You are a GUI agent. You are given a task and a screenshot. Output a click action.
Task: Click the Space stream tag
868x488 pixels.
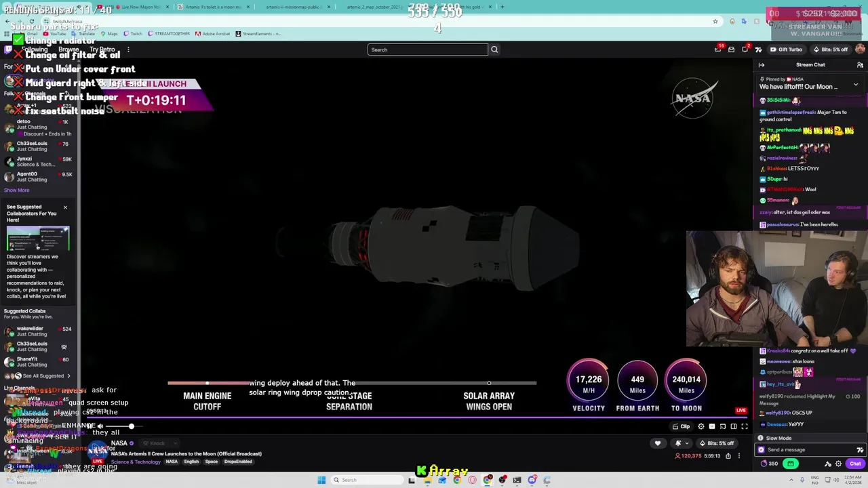coord(212,462)
